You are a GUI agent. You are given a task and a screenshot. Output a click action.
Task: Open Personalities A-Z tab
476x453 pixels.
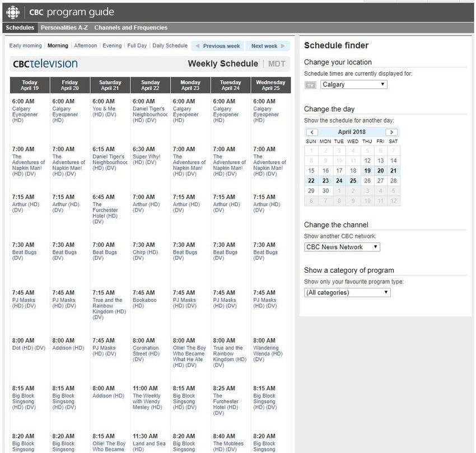(64, 27)
